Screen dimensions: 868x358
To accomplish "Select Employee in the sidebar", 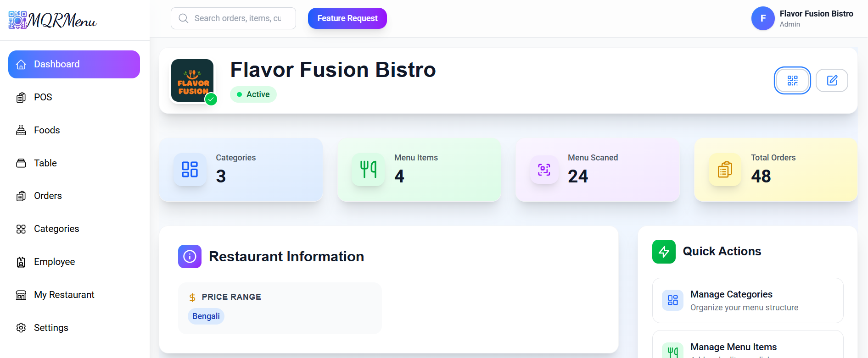I will pyautogui.click(x=54, y=262).
